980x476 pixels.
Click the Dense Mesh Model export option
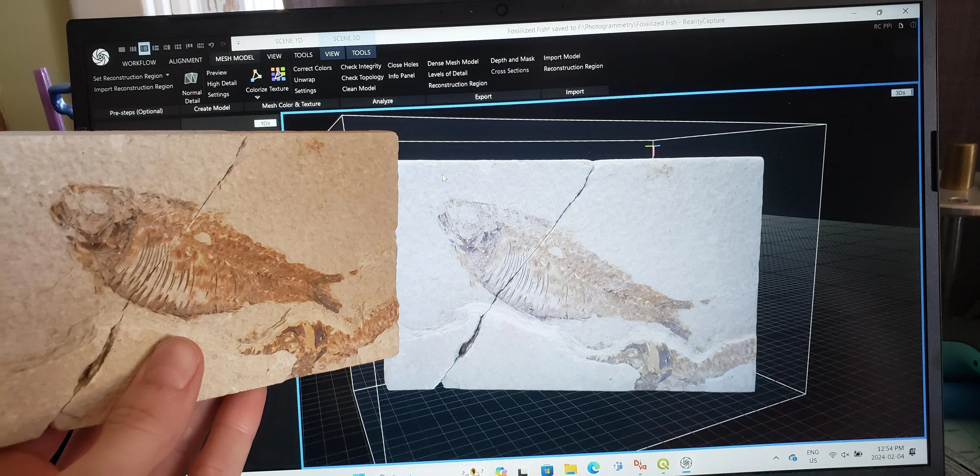(453, 62)
